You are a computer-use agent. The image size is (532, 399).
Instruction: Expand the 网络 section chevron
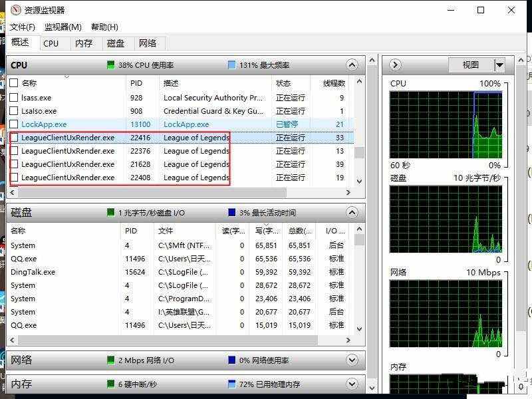point(352,360)
